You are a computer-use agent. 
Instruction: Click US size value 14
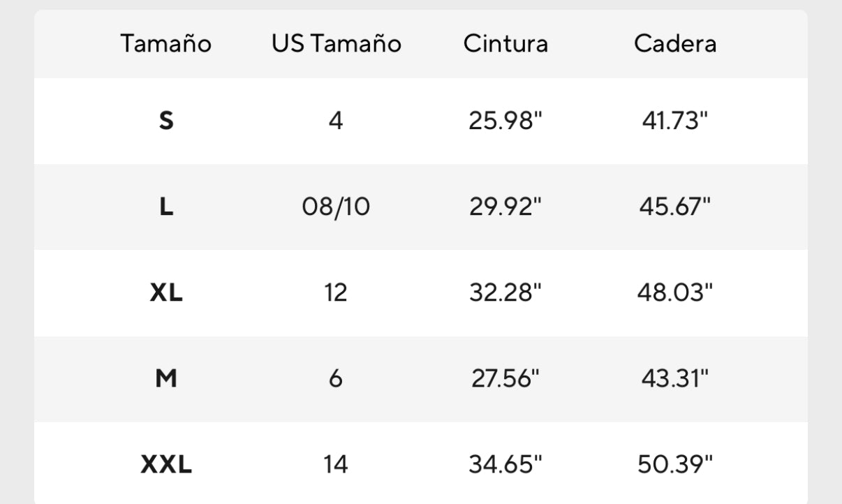336,464
